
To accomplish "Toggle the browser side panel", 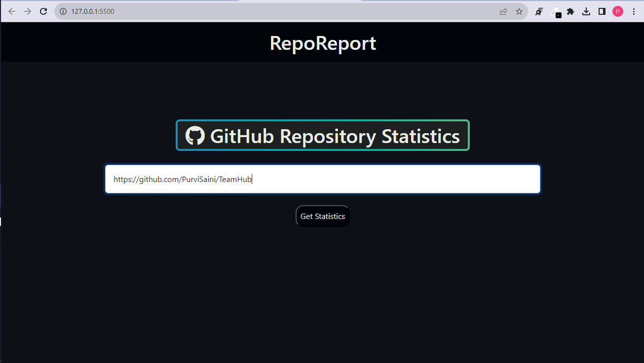I will [602, 11].
